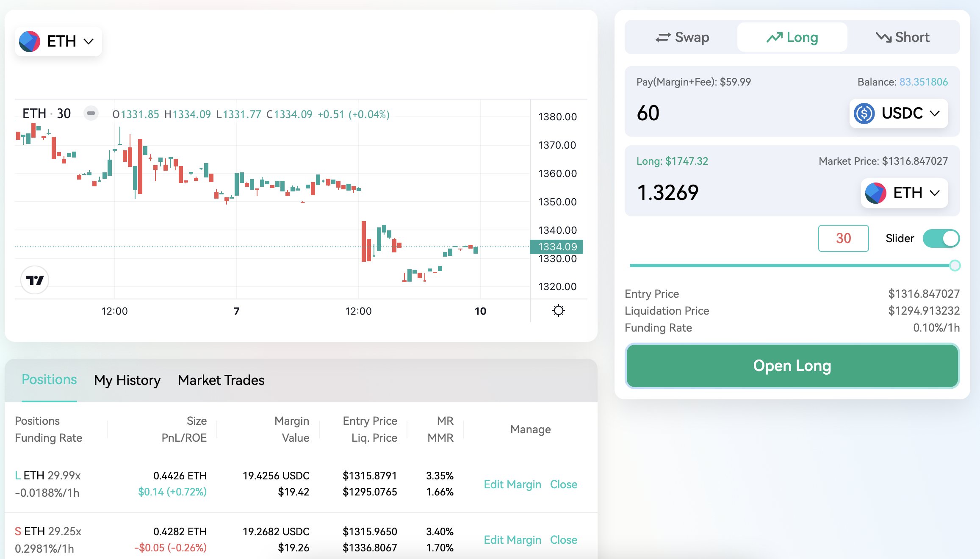Close the short ETH 29.25x position
The width and height of the screenshot is (980, 559).
coord(563,540)
